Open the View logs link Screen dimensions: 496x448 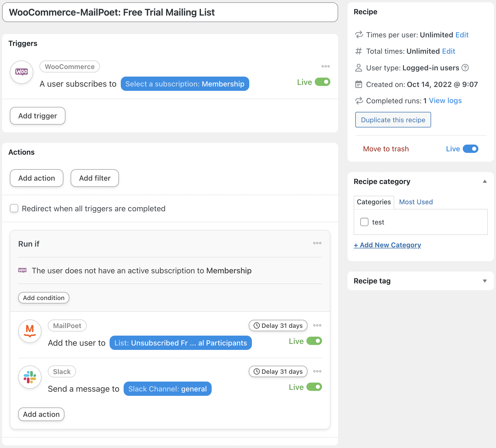click(x=445, y=101)
